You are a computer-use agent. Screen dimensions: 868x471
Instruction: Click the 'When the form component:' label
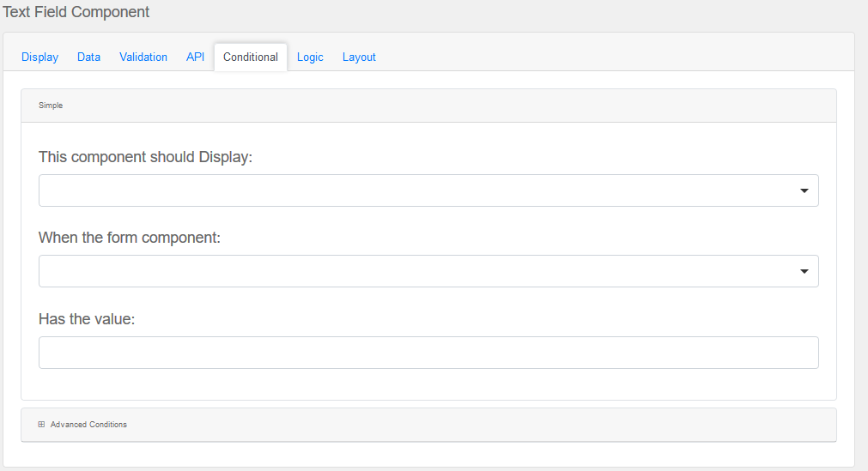pos(130,238)
